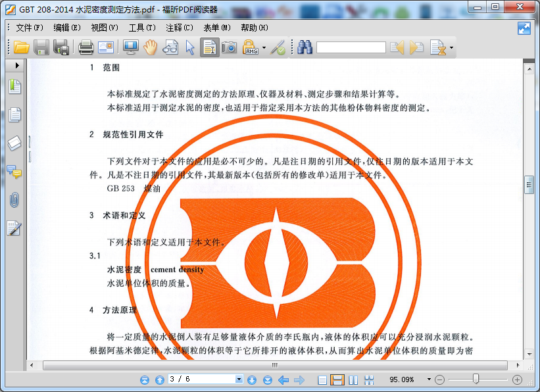
Task: Open the Comments panel icon
Action: click(14, 172)
